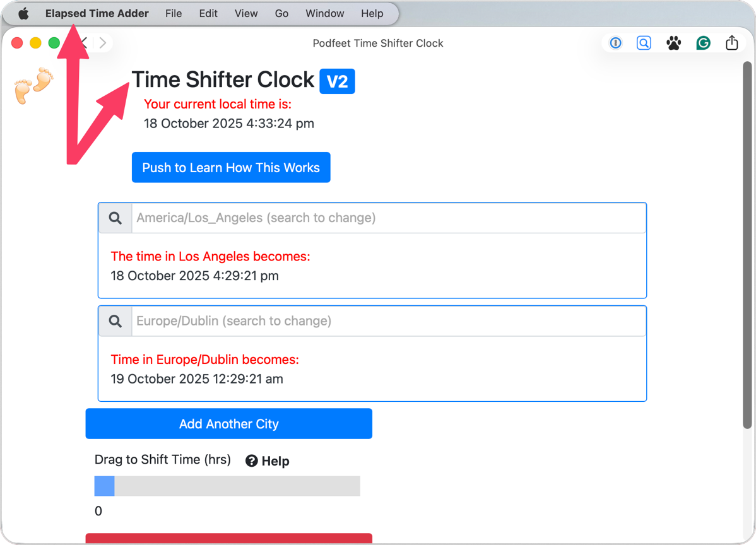Screen dimensions: 756x545
Task: Click the magnifier icon beside America/Los_Angeles field
Action: tap(115, 218)
